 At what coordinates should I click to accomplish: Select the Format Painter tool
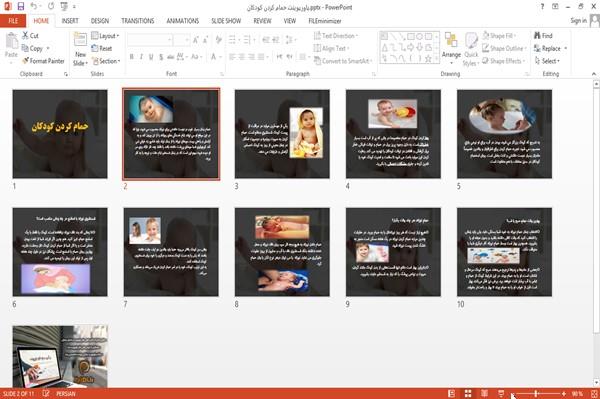[x=43, y=61]
